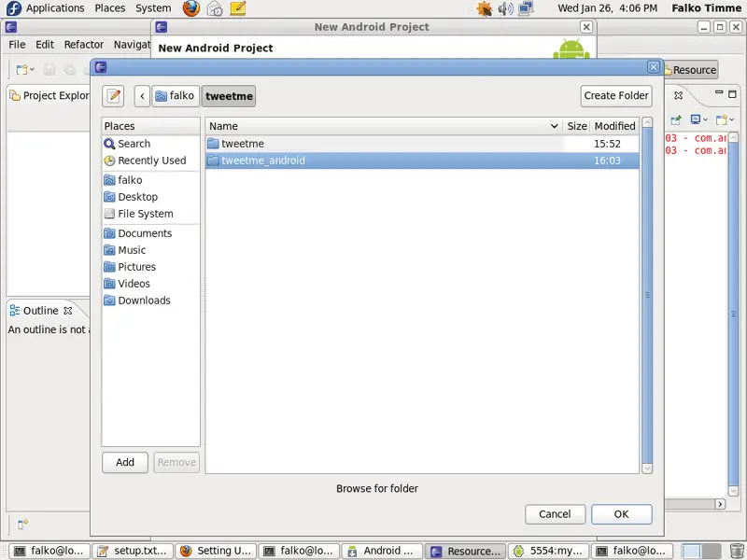
Task: Select File System in the Places list
Action: click(x=151, y=214)
